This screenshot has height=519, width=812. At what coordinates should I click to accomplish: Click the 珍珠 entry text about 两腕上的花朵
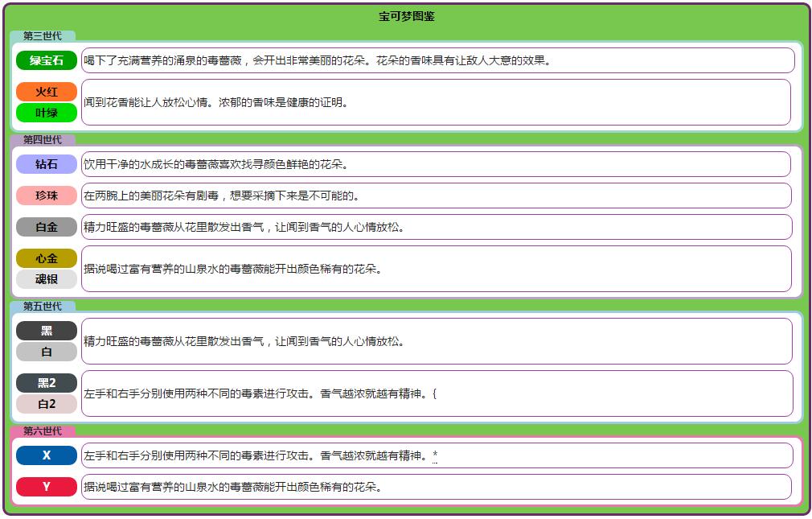pyautogui.click(x=221, y=196)
